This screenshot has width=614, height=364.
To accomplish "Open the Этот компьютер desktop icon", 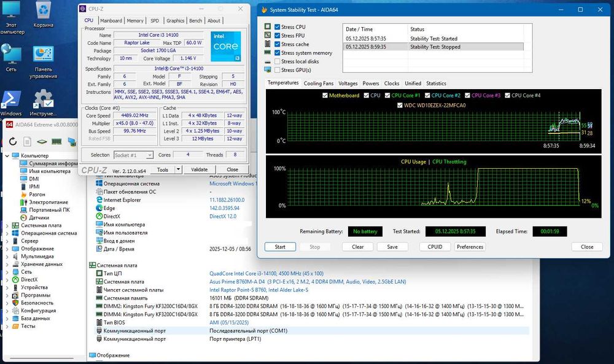I will tap(11, 18).
